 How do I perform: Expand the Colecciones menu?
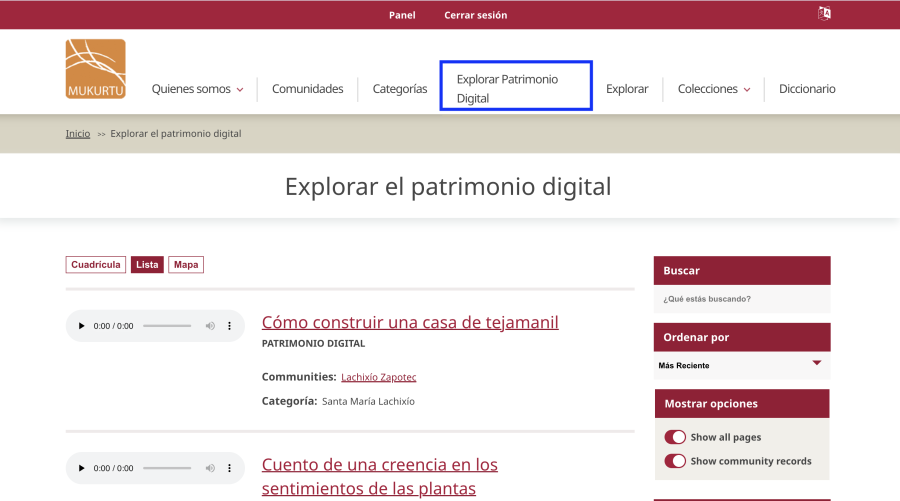click(x=714, y=89)
